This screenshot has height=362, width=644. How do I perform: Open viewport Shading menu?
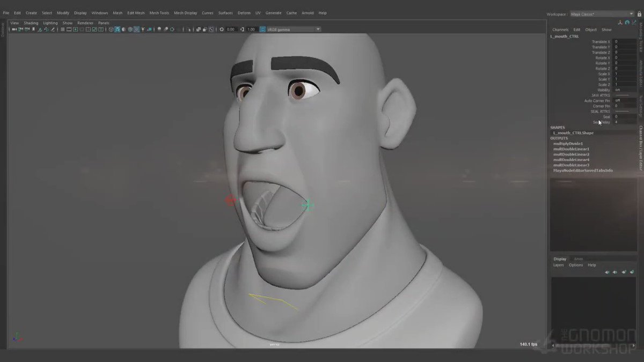click(31, 23)
